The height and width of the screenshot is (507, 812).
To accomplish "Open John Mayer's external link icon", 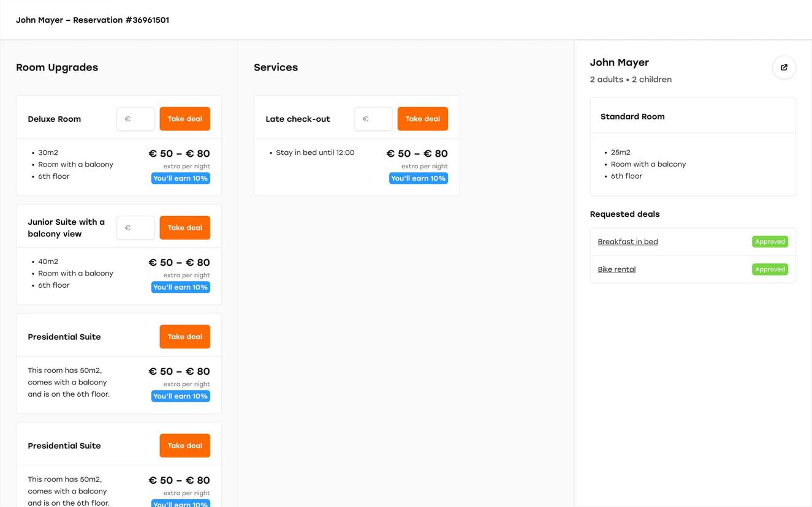I will pyautogui.click(x=784, y=67).
